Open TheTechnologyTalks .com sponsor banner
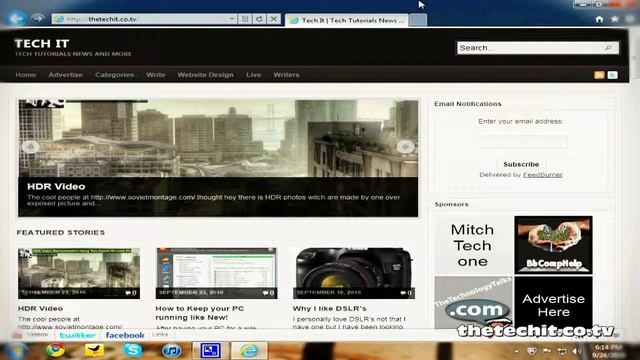640x360 pixels. [473, 303]
